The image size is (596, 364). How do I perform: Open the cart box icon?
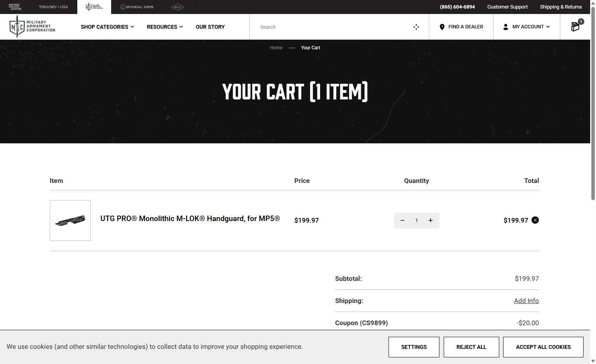coord(575,26)
